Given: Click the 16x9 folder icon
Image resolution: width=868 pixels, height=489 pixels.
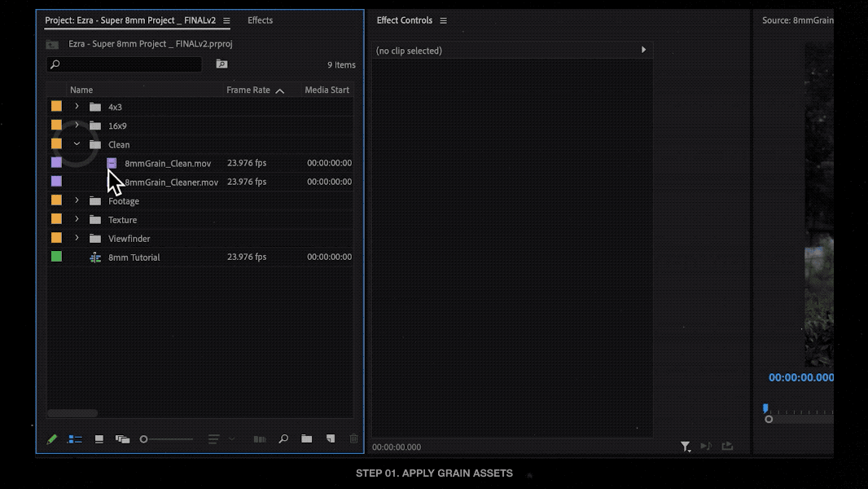Looking at the screenshot, I should [95, 126].
